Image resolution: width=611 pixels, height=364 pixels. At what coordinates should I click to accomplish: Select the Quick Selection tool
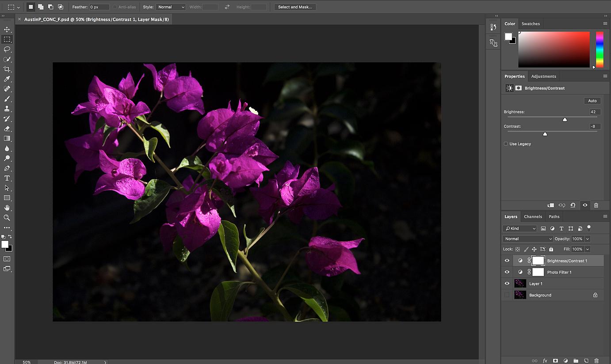[x=7, y=59]
